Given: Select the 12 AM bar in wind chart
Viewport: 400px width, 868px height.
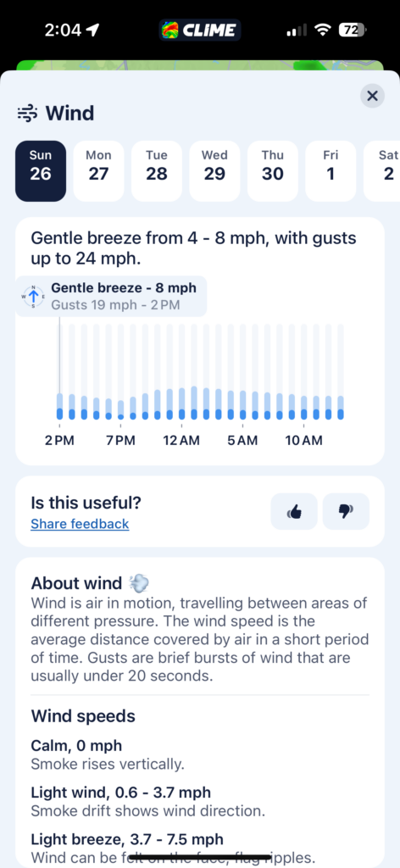Looking at the screenshot, I should click(x=182, y=372).
